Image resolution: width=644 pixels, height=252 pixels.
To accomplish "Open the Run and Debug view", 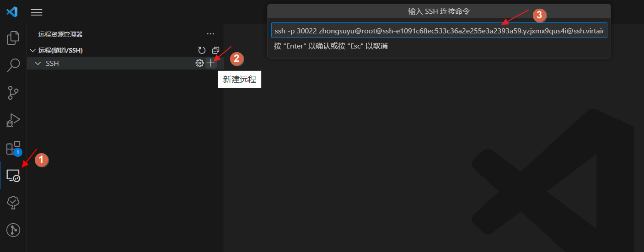I will [13, 120].
